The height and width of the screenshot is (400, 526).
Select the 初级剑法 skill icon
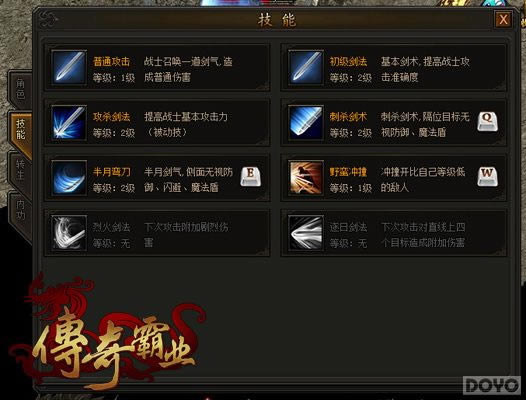click(306, 67)
